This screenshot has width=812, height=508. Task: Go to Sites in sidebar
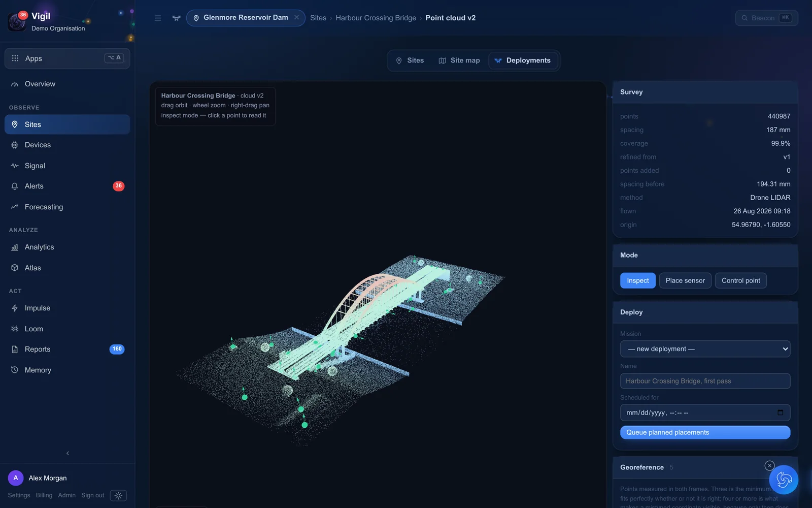(x=67, y=124)
